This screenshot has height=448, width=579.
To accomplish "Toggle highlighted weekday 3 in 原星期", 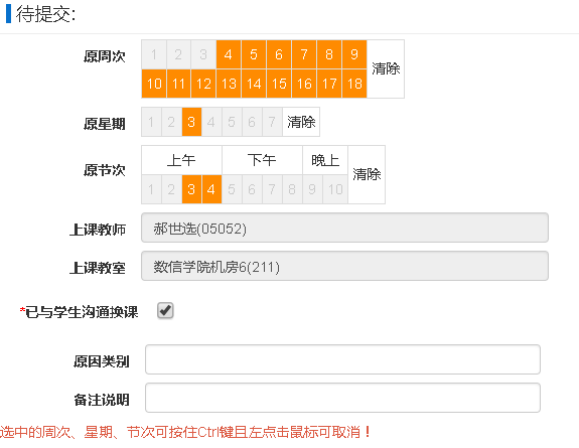I will pos(191,122).
